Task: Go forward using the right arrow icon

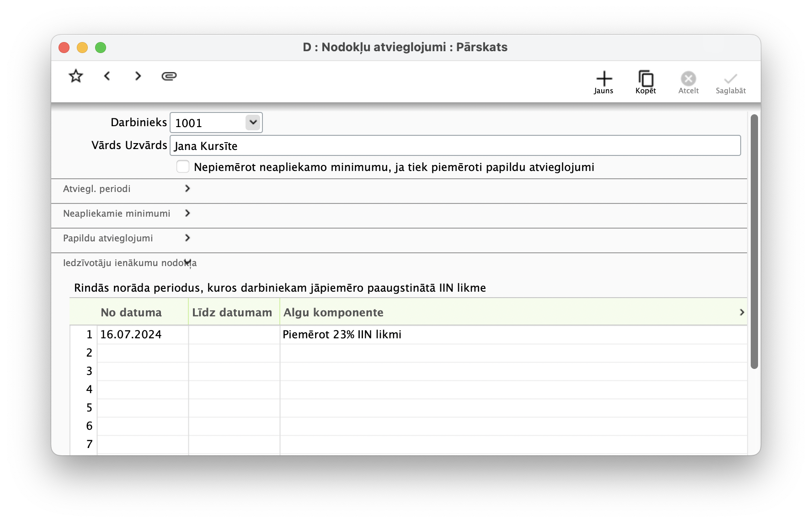Action: (138, 76)
